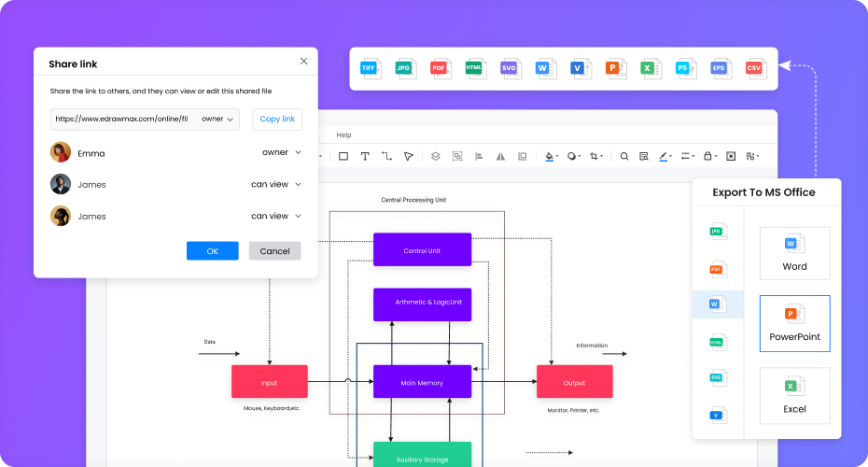Viewport: 868px width, 467px height.
Task: Expand the crop tool dropdown in toolbar
Action: [595, 156]
